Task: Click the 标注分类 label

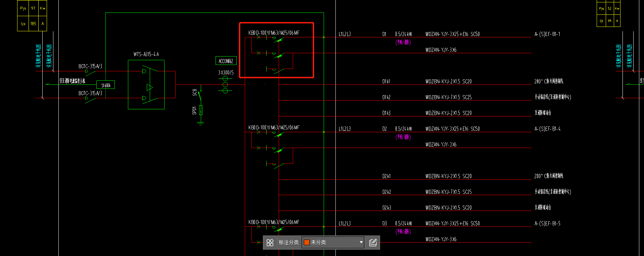Action: click(x=288, y=242)
